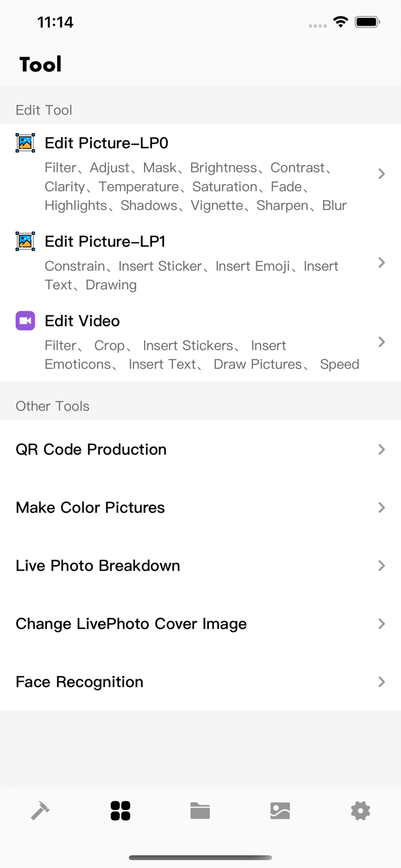
Task: Open the settings gear icon
Action: click(x=360, y=811)
